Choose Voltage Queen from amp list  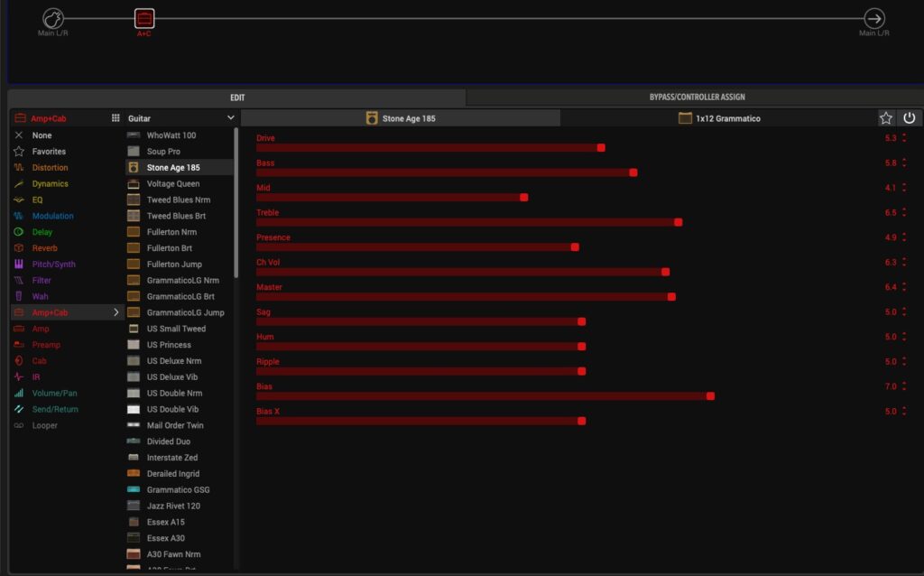tap(173, 184)
